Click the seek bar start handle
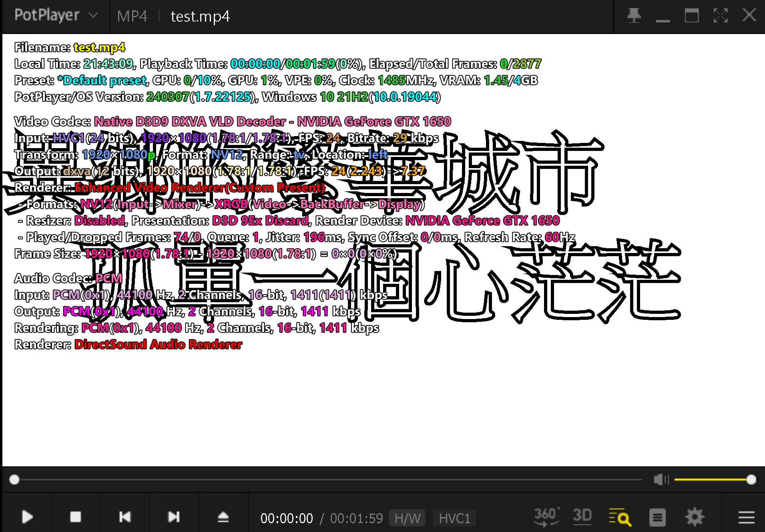Image resolution: width=765 pixels, height=532 pixels. tap(14, 480)
